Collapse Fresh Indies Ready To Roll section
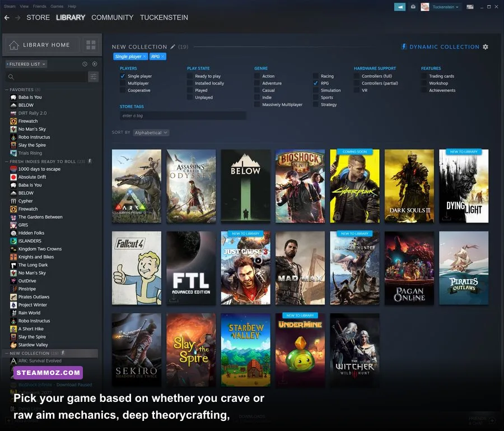 pos(6,161)
